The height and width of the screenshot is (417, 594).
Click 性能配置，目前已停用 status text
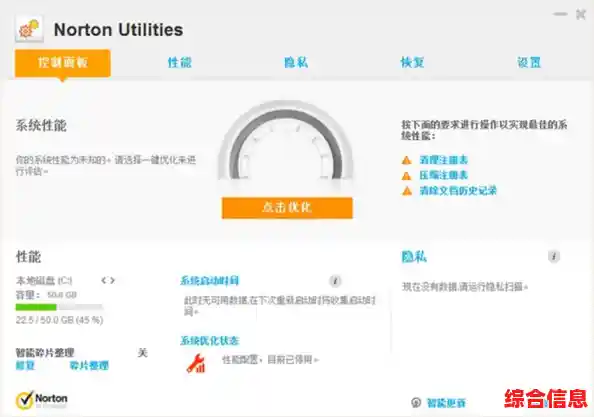click(270, 359)
